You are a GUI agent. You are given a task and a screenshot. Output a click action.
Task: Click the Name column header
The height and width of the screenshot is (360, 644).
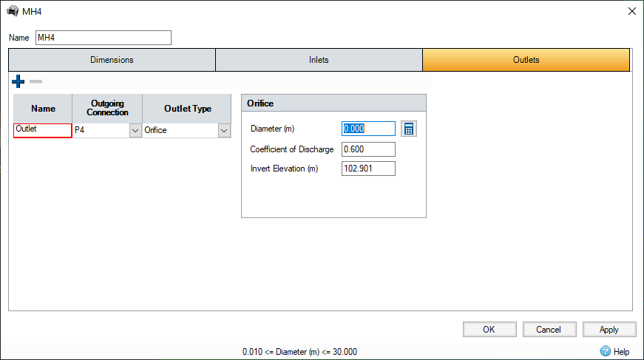(x=43, y=109)
